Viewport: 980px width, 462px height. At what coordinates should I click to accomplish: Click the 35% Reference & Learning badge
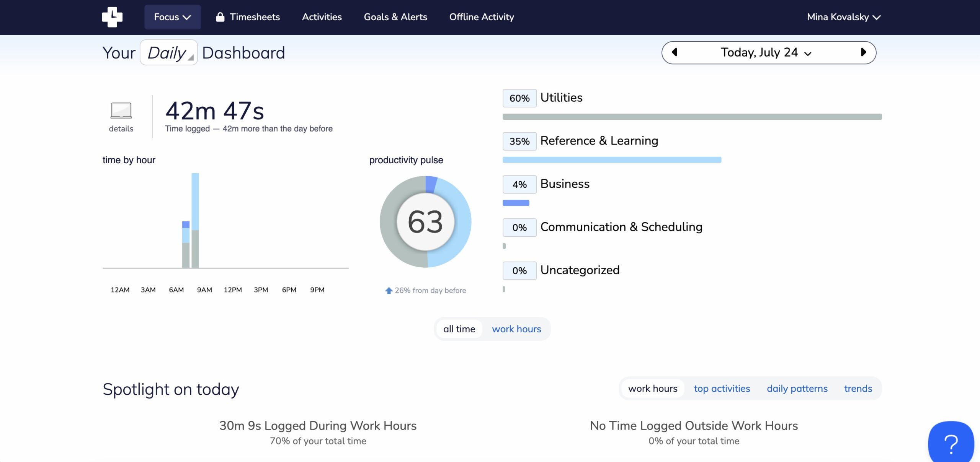[x=519, y=142]
